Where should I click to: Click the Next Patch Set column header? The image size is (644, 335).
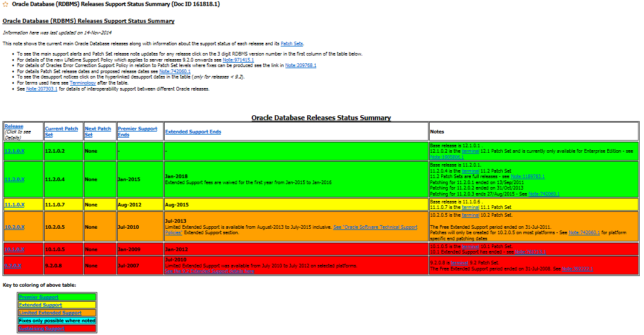(98, 132)
